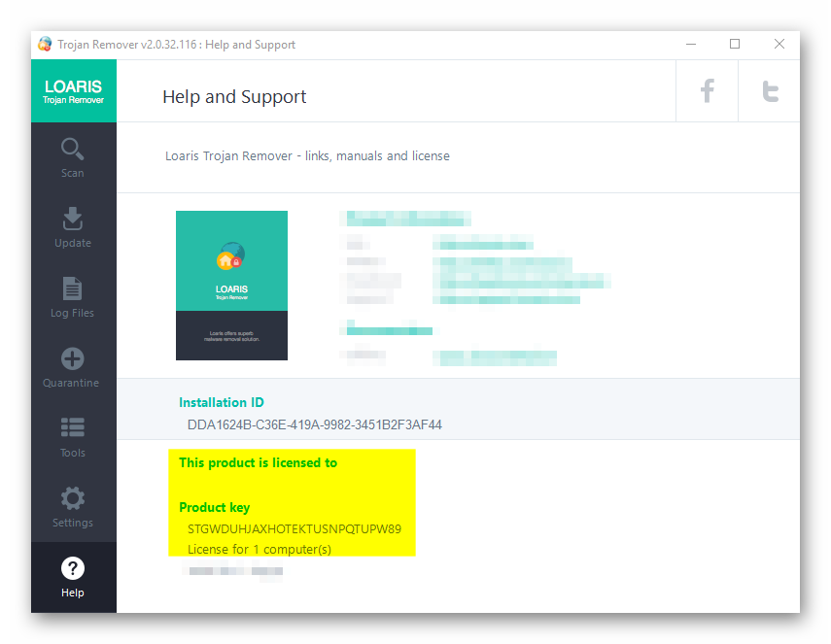Click the Loaris Trojan Remover logo
The width and height of the screenshot is (831, 644).
(x=74, y=91)
